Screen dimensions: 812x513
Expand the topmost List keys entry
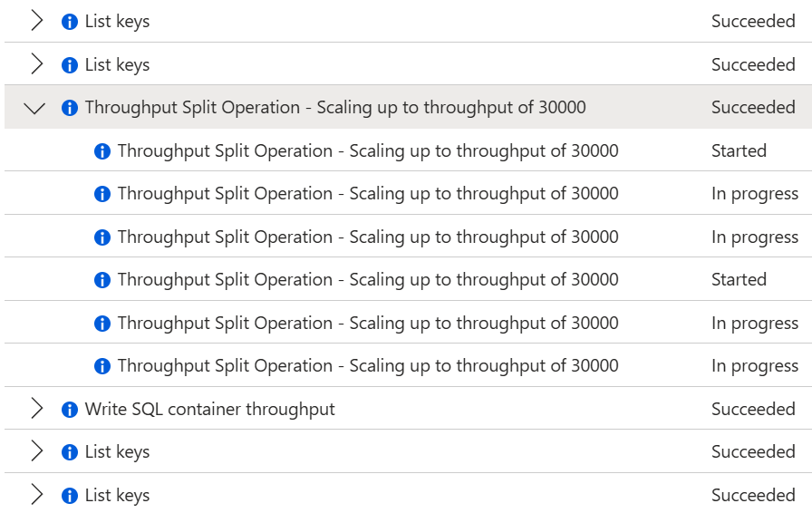[x=36, y=21]
